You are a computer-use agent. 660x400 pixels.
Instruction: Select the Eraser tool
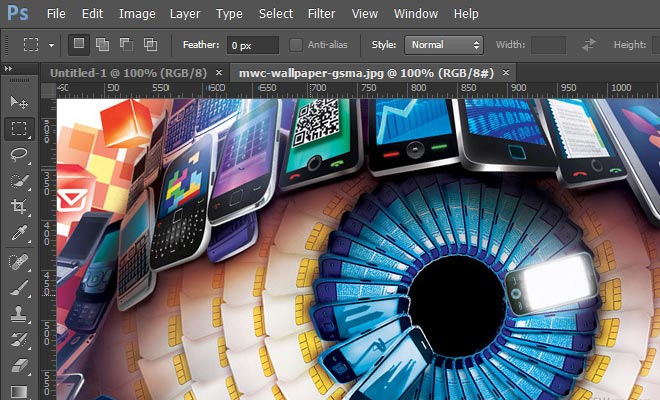coord(19,365)
